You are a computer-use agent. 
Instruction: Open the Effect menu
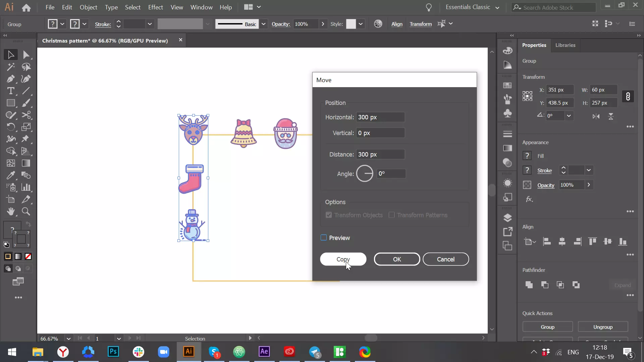(x=155, y=7)
